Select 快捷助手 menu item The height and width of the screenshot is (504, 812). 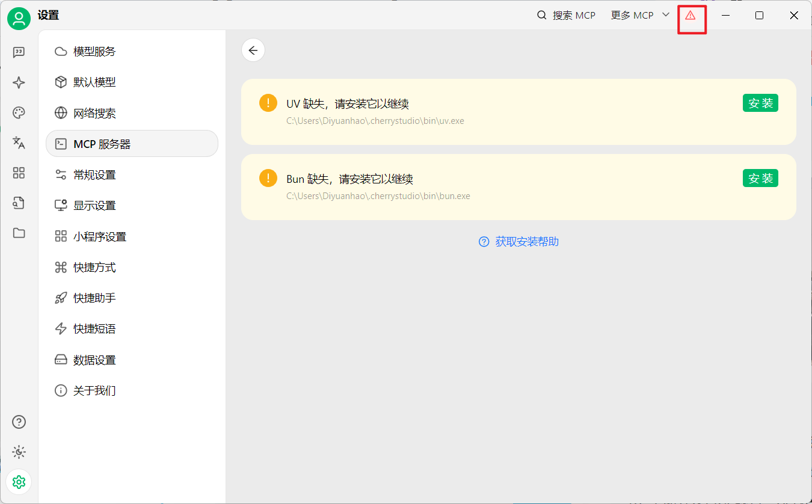coord(132,298)
